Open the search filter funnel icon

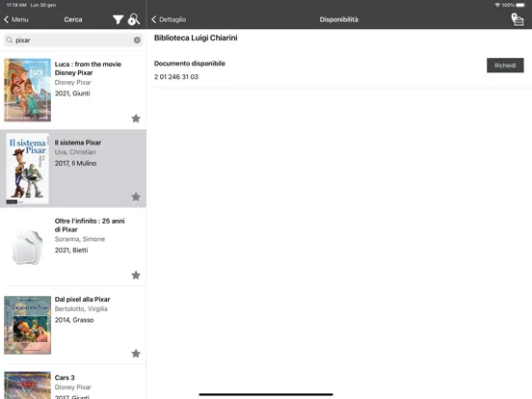point(118,19)
